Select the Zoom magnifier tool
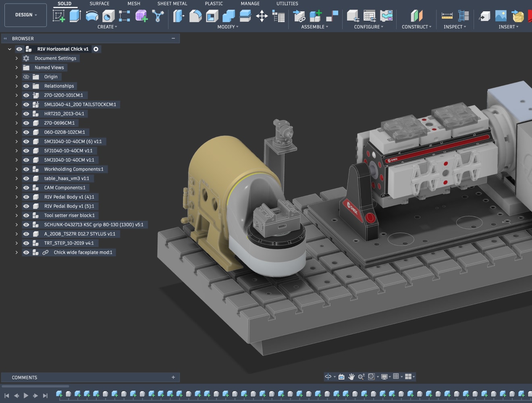The image size is (532, 403). 362,376
